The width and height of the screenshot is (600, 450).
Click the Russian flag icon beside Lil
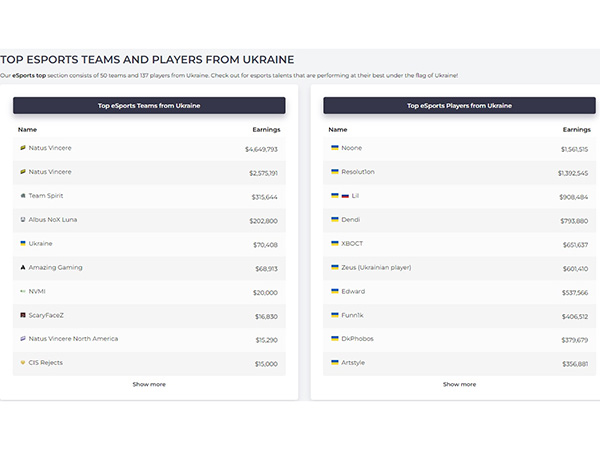click(345, 196)
